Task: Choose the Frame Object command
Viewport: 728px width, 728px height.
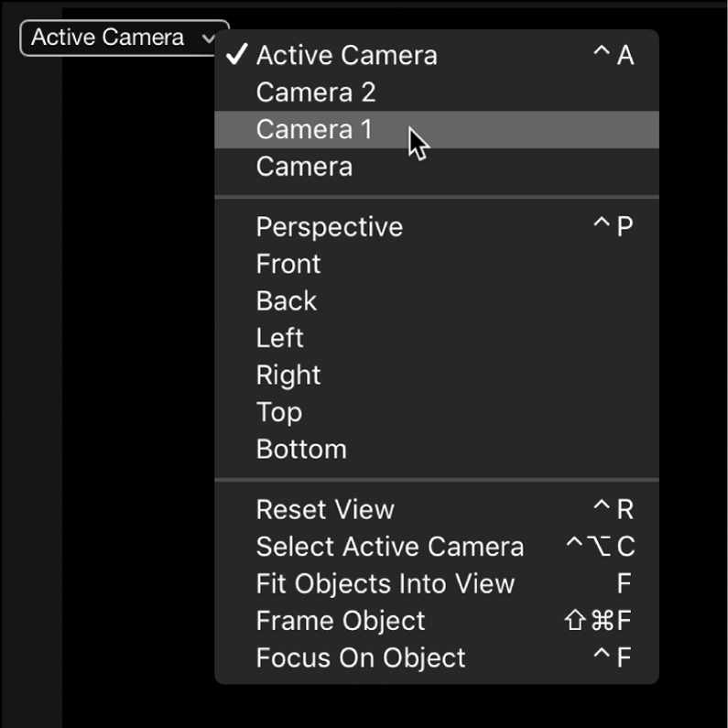Action: pyautogui.click(x=341, y=621)
